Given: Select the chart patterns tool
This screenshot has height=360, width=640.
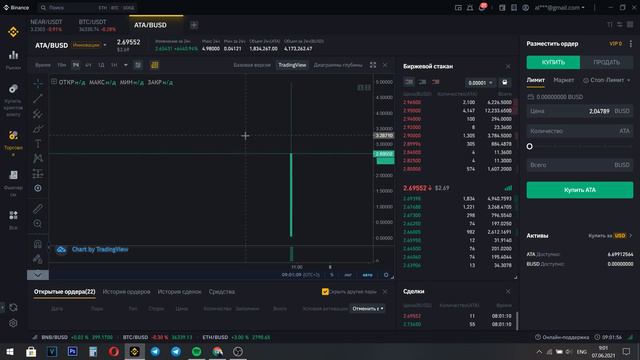Looking at the screenshot, I should pyautogui.click(x=38, y=158).
